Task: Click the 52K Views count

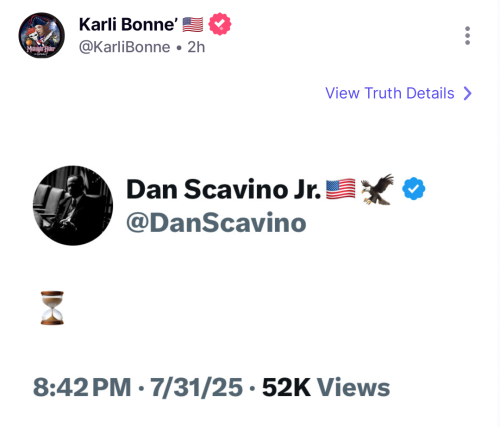Action: point(326,387)
